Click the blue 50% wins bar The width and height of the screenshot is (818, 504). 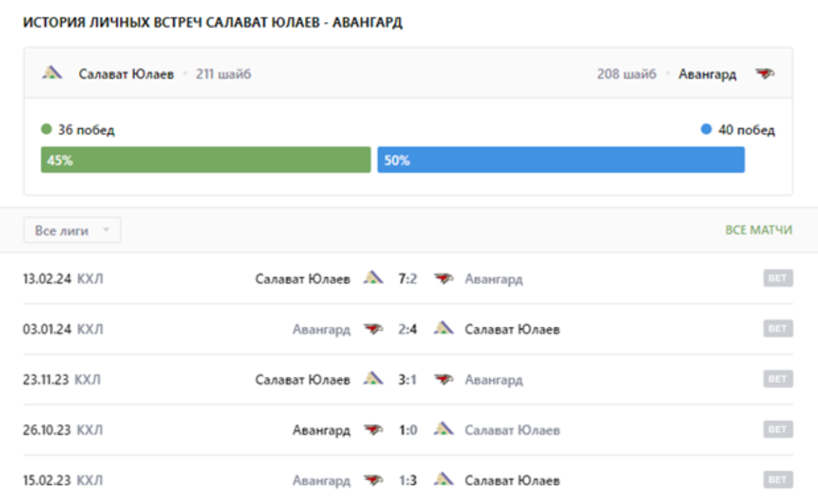(560, 160)
